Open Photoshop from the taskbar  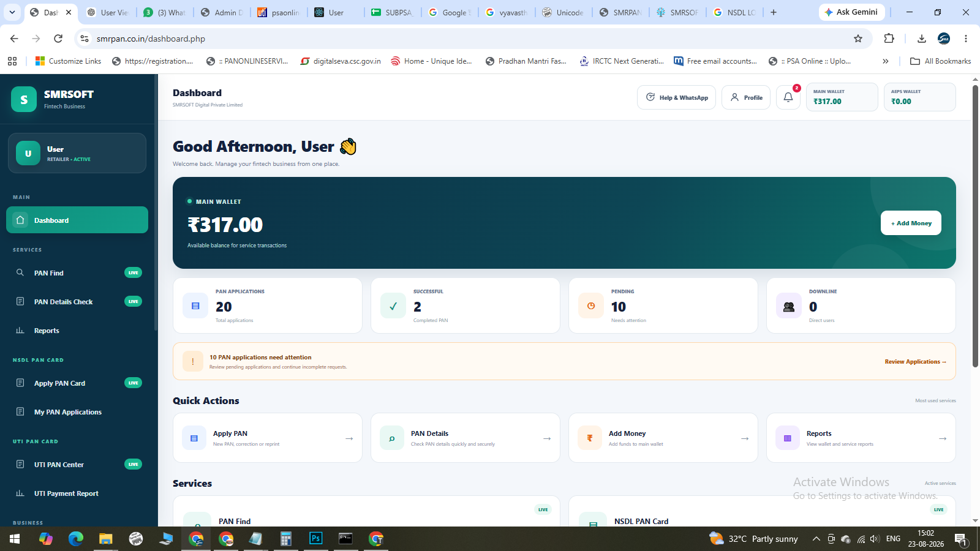click(315, 539)
